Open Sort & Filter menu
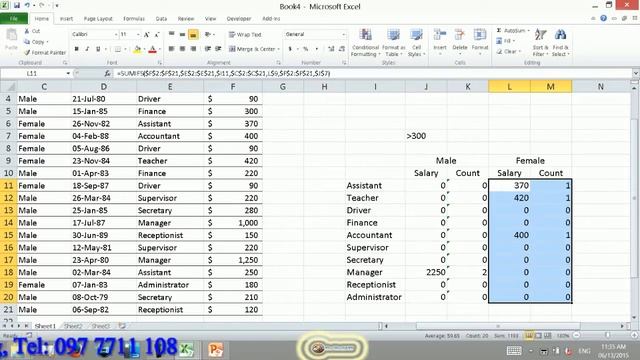This screenshot has width=640, height=360. pyautogui.click(x=540, y=43)
